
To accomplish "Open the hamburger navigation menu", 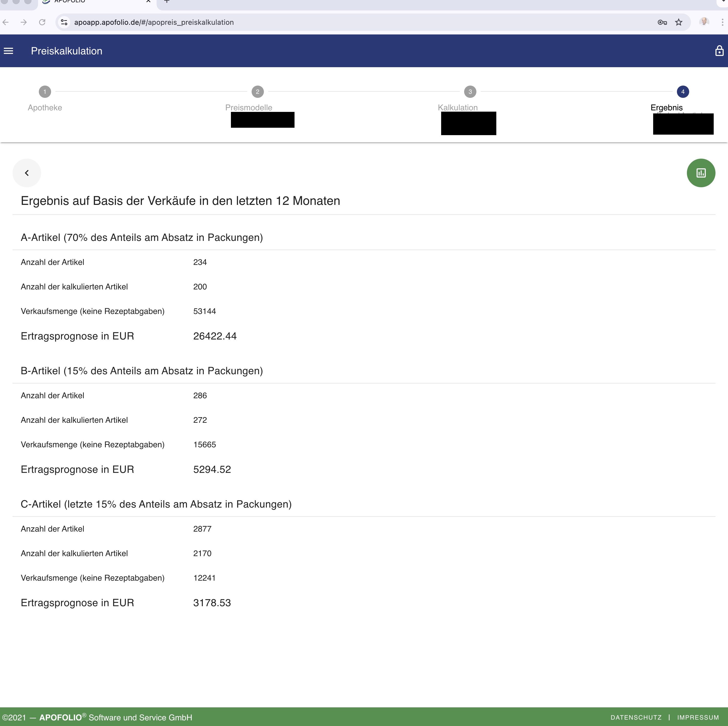I will point(8,51).
